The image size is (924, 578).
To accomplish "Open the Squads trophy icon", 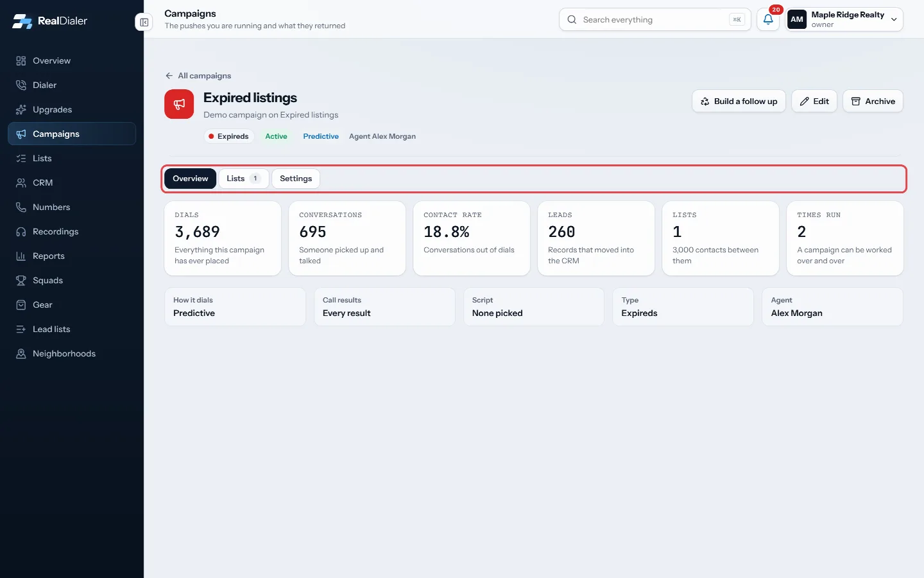I will pos(21,281).
